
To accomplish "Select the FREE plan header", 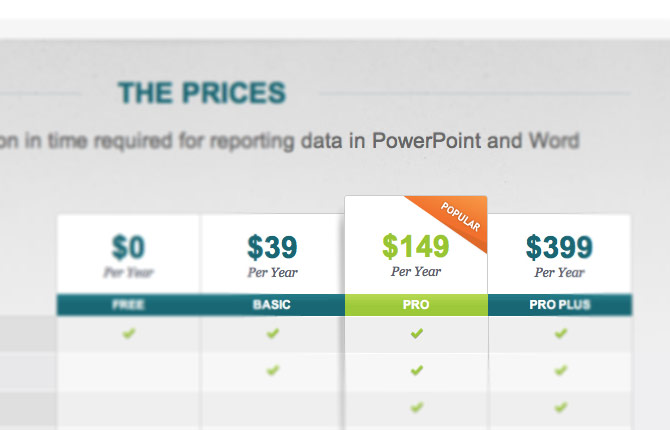I will pos(129,305).
